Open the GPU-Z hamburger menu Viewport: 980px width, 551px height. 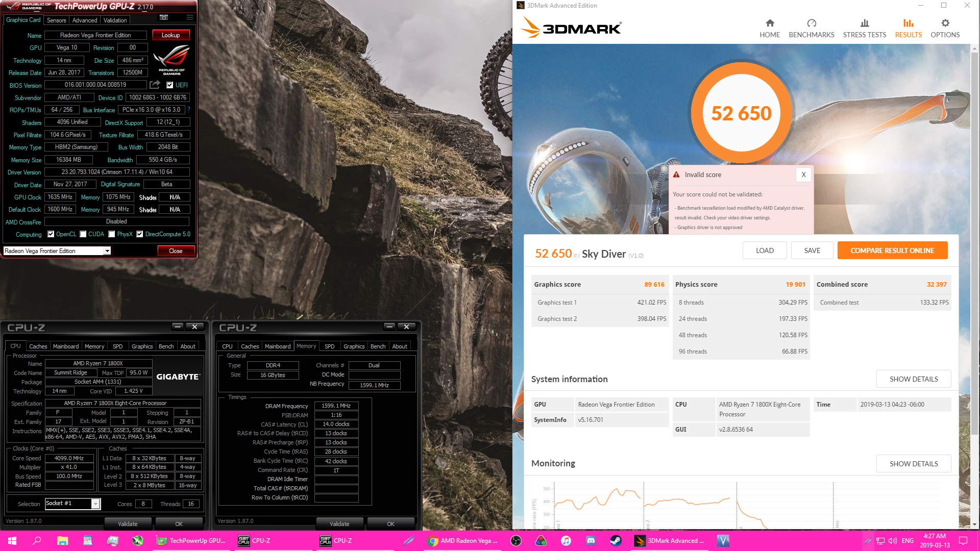[x=190, y=17]
